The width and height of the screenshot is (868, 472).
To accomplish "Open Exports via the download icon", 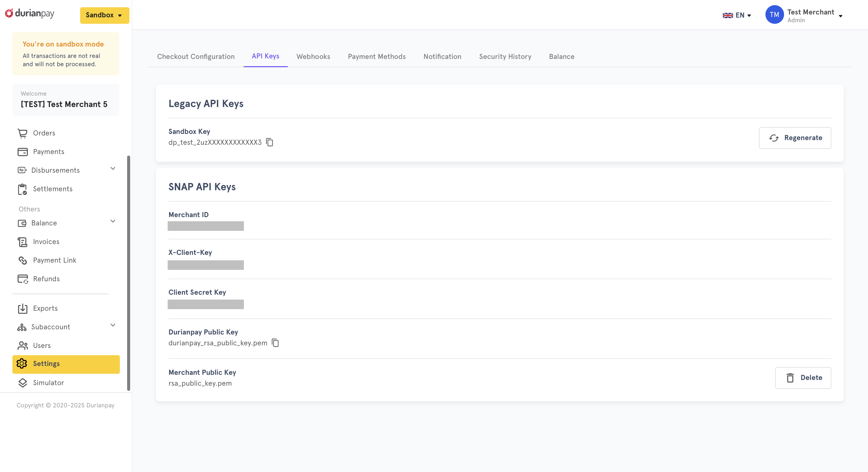I will 22,308.
